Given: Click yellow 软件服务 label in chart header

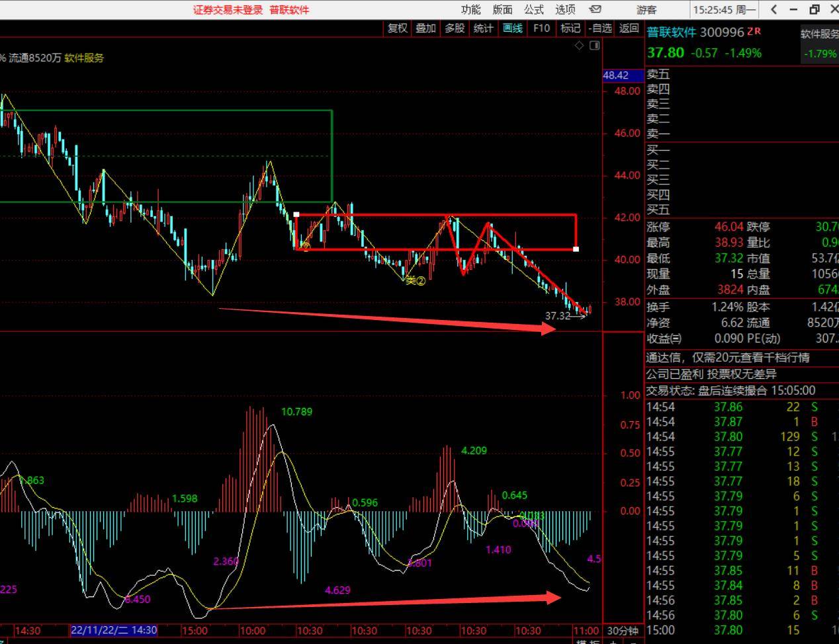Looking at the screenshot, I should click(84, 58).
